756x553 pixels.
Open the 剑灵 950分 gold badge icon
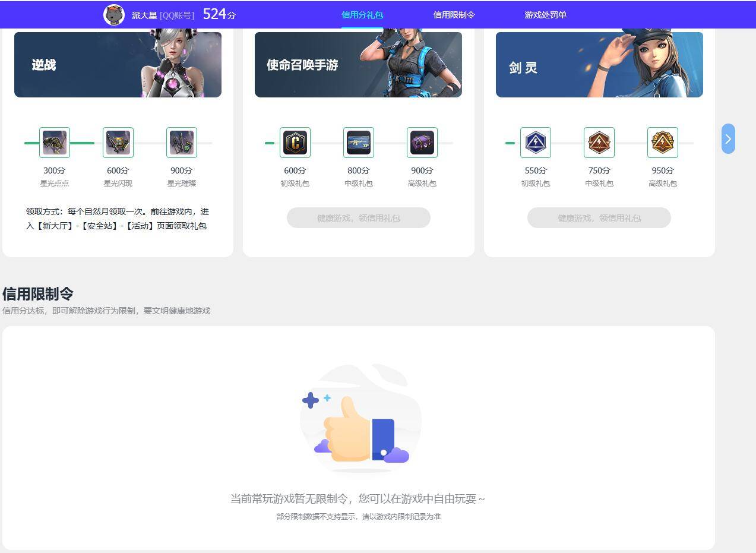pos(662,142)
